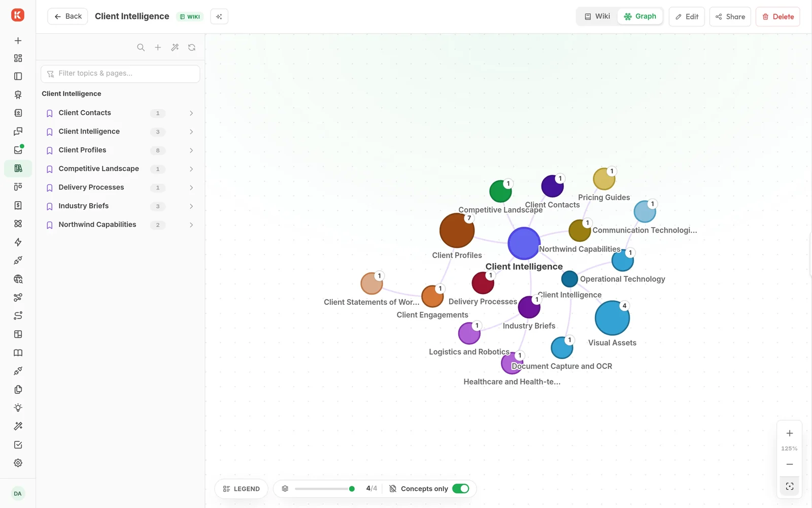Image resolution: width=812 pixels, height=508 pixels.
Task: Expand the Client Contacts topic
Action: pos(191,113)
